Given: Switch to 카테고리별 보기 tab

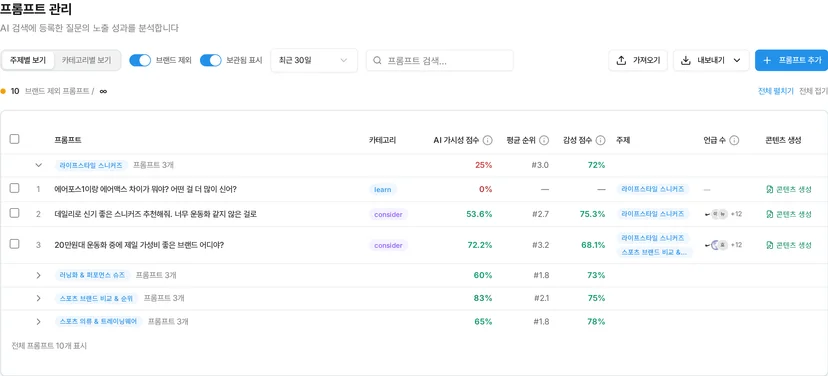Looking at the screenshot, I should pos(87,60).
